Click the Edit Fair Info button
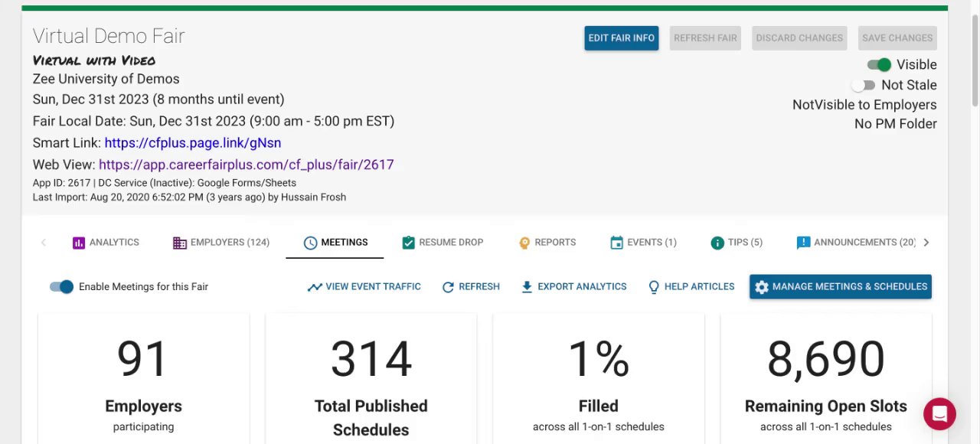The image size is (980, 444). click(621, 38)
